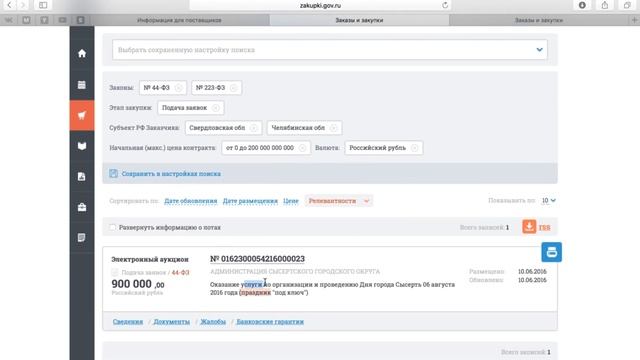Remove the Челябинская обл region filter
This screenshot has width=640, height=360.
[x=333, y=128]
